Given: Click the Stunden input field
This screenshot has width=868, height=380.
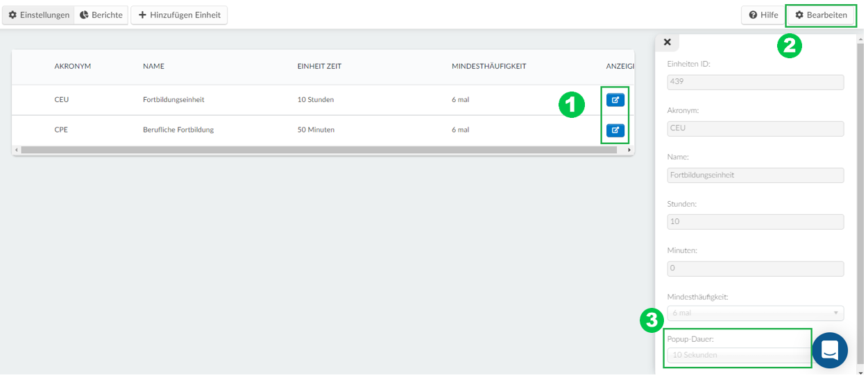Looking at the screenshot, I should coord(755,222).
